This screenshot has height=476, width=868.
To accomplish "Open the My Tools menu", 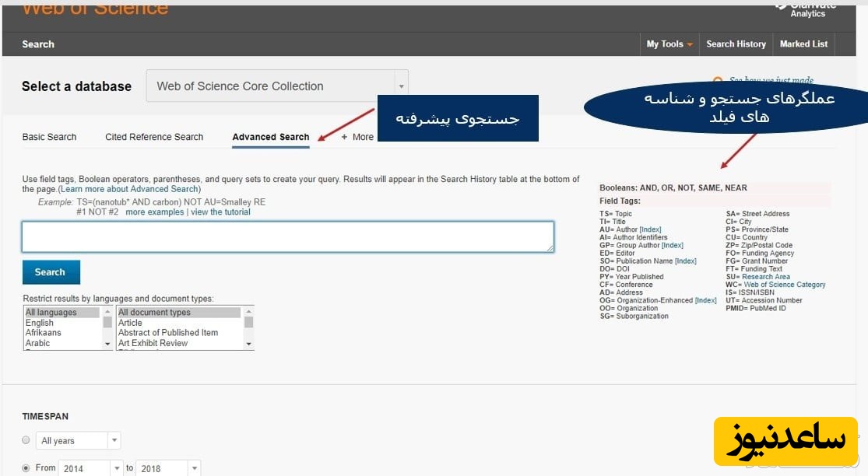I will click(669, 44).
